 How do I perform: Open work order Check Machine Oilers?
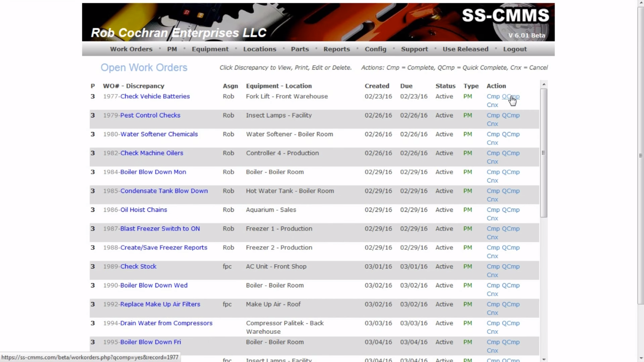pos(152,153)
